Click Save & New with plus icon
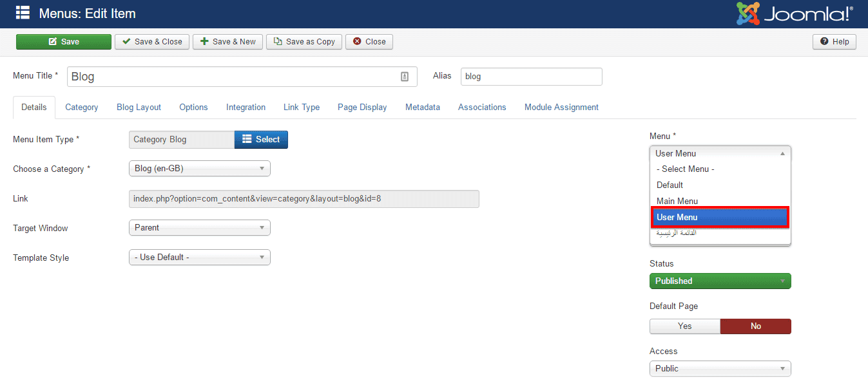Screen dimensions: 868x385 (227, 42)
